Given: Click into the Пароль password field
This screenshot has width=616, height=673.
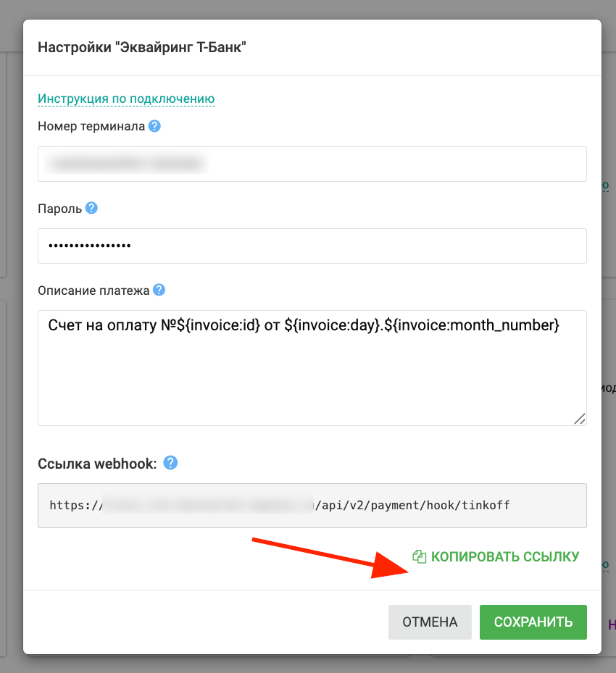Looking at the screenshot, I should 312,246.
